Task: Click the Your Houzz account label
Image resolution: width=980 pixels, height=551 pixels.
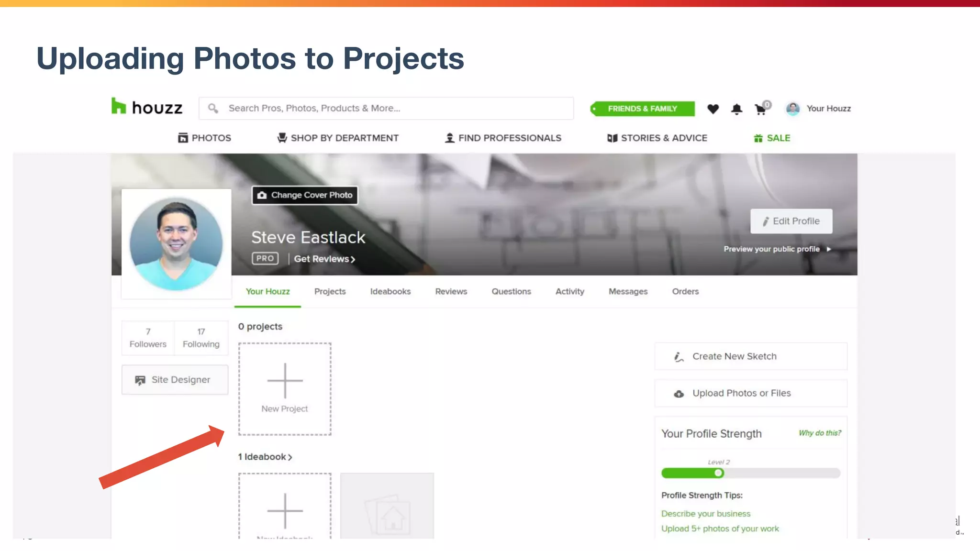Action: [829, 109]
